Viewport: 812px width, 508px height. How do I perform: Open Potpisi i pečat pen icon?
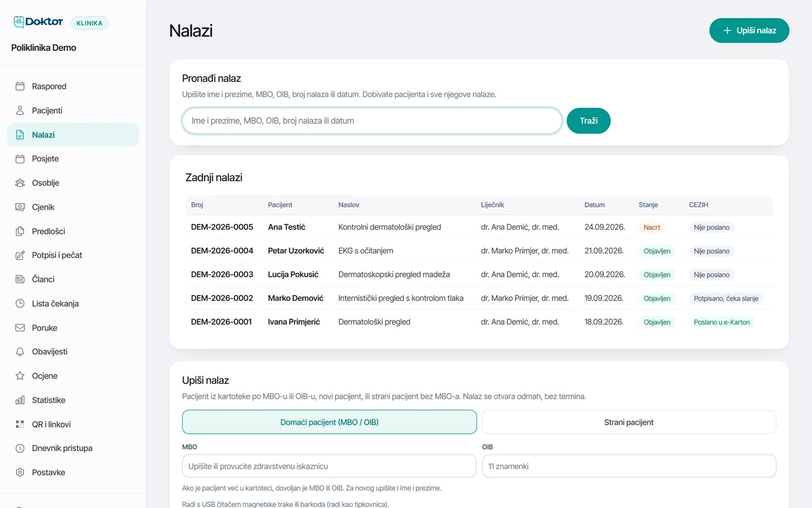pos(20,255)
